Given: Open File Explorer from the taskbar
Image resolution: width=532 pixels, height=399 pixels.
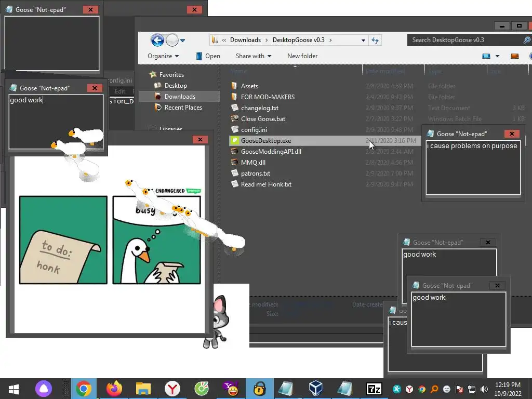Looking at the screenshot, I should 143,389.
